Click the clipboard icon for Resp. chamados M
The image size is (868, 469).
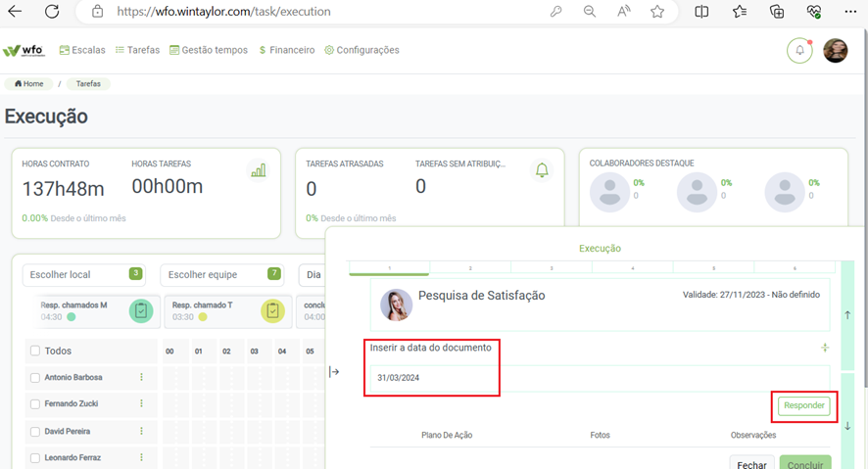tap(141, 310)
